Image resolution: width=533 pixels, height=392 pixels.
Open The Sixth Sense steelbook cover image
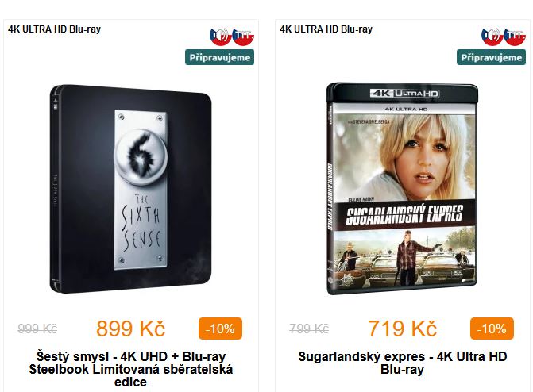[x=131, y=189]
